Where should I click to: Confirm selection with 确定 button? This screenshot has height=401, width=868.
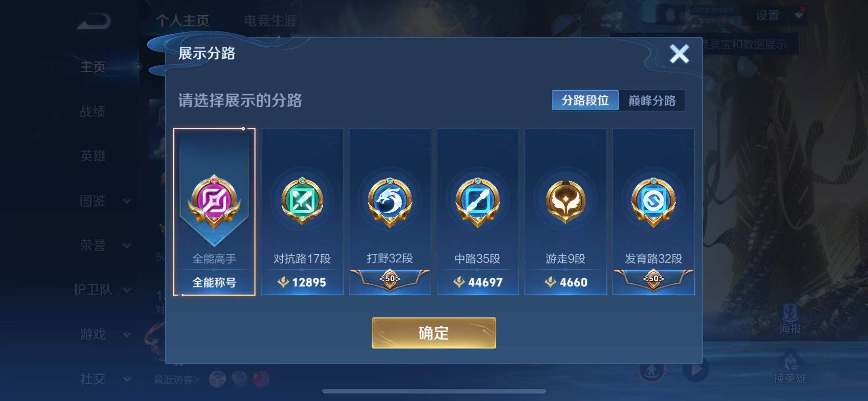click(x=434, y=333)
